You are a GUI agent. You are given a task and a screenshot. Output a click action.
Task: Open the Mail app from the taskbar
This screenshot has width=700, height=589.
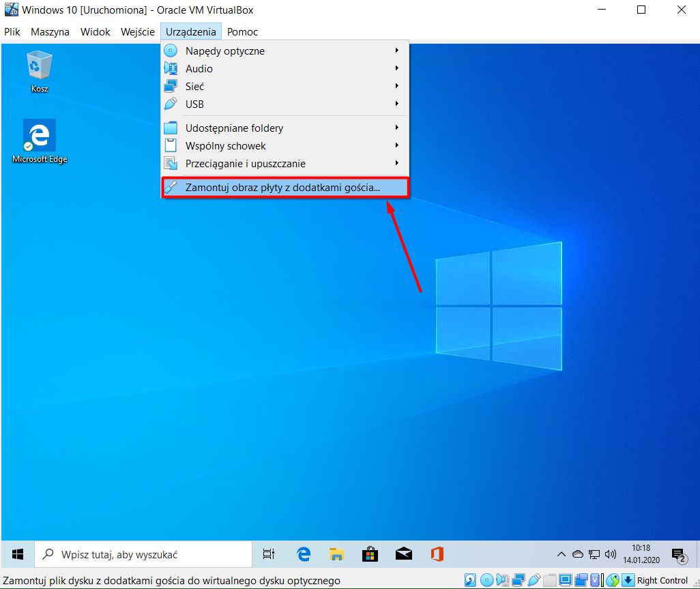pyautogui.click(x=404, y=554)
